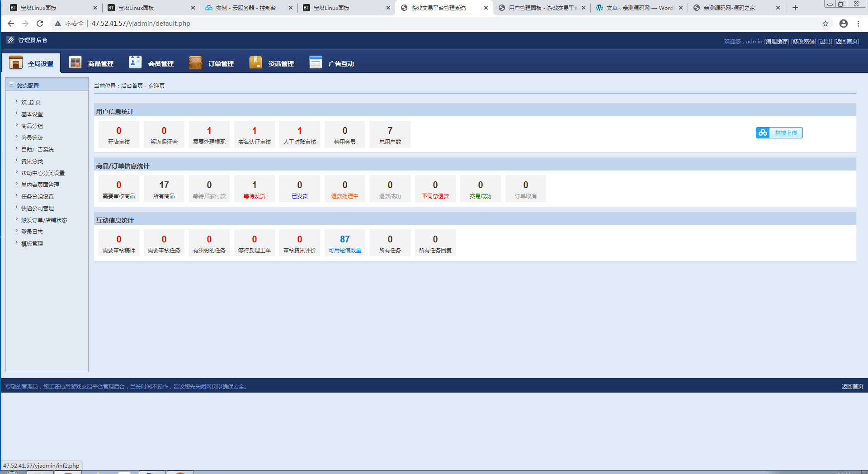
Task: Bookmark page with the star icon
Action: point(826,24)
